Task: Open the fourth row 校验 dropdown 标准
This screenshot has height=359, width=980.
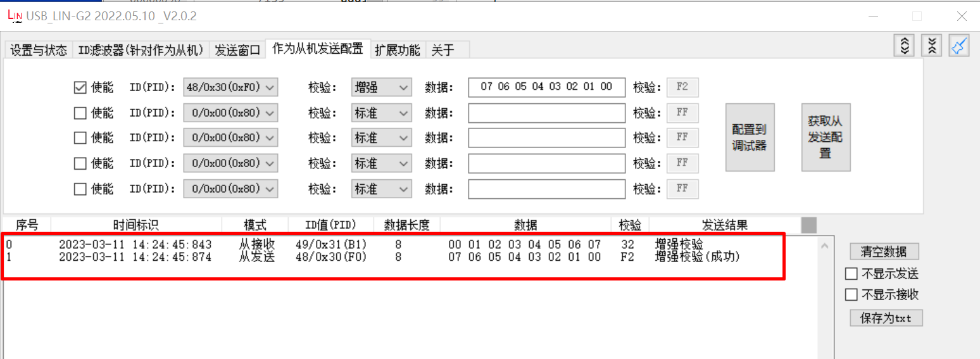Action: point(381,163)
